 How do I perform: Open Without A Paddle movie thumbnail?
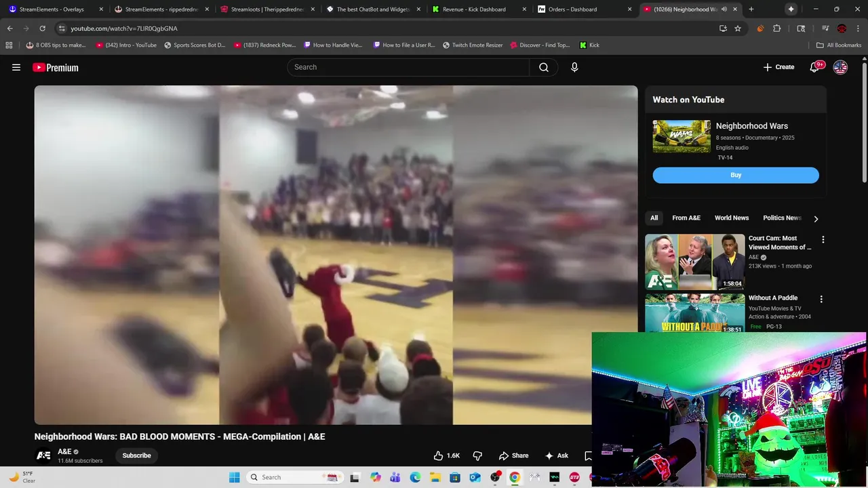pos(694,312)
